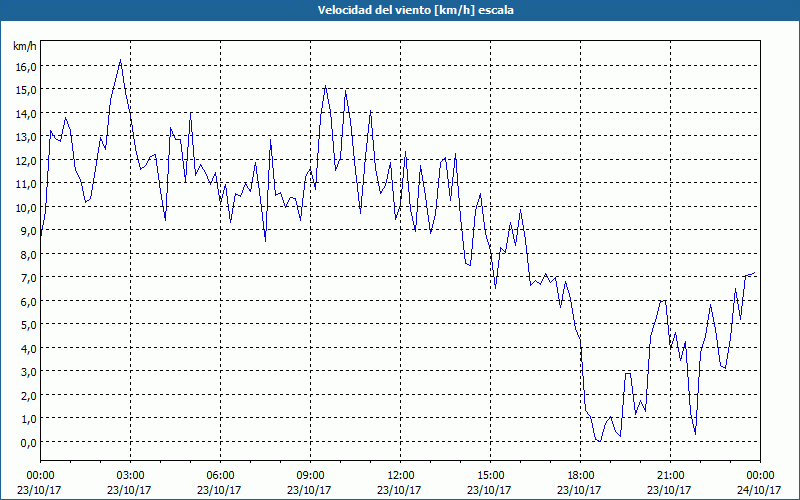Select the '2,0' axis tick label
Screen dimensions: 800x500
pyautogui.click(x=28, y=395)
